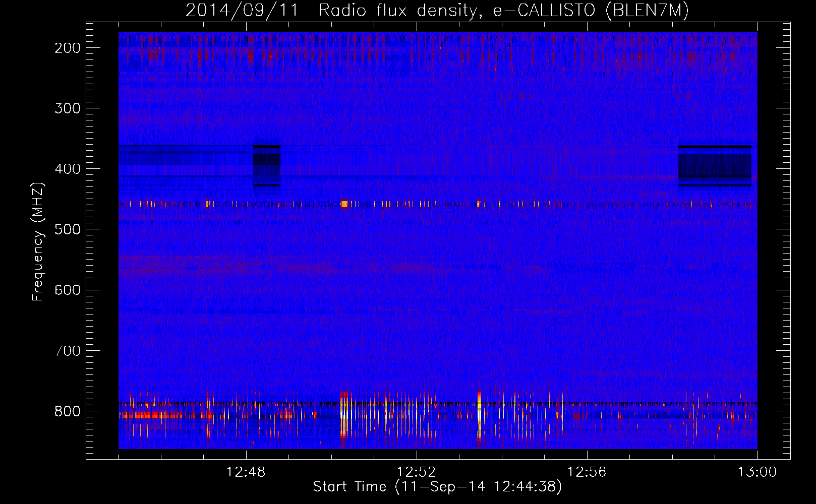
Task: Click the 13:00 time tick label
Action: [757, 472]
